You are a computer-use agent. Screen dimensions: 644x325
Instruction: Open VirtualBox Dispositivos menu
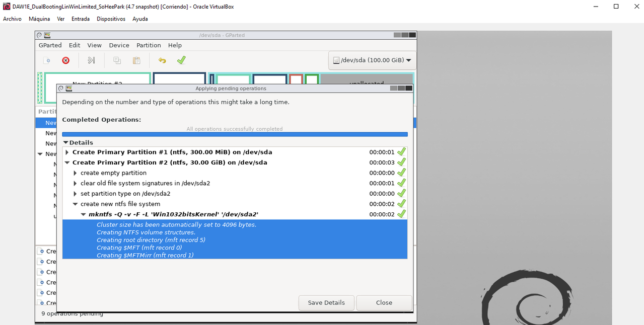pyautogui.click(x=111, y=19)
